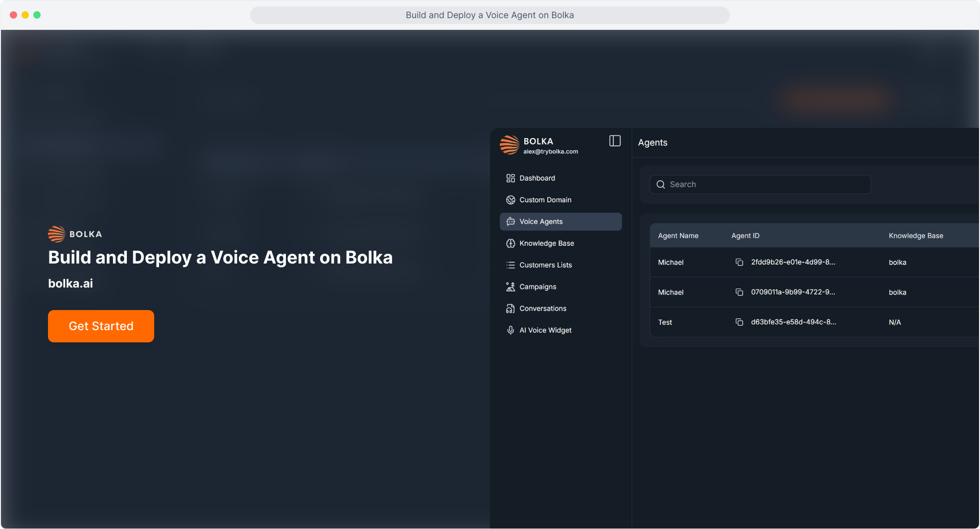Select the Agents page heading
Image resolution: width=980 pixels, height=529 pixels.
coord(653,143)
